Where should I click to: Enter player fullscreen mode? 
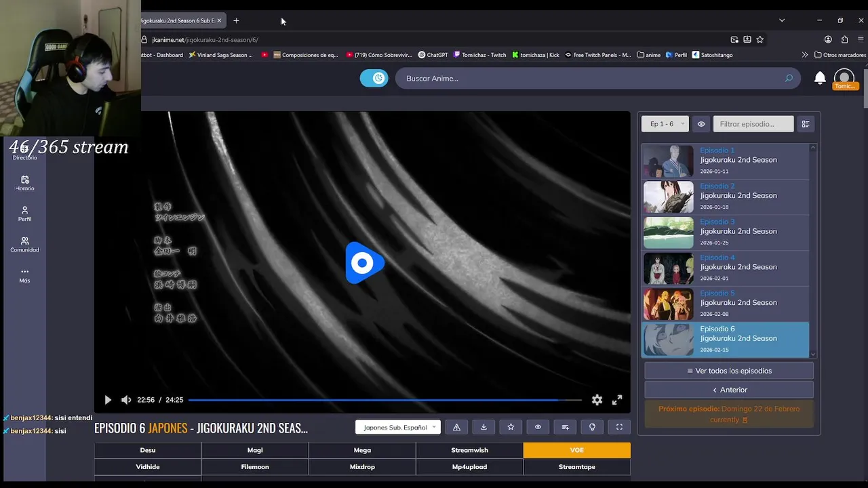[x=617, y=400]
